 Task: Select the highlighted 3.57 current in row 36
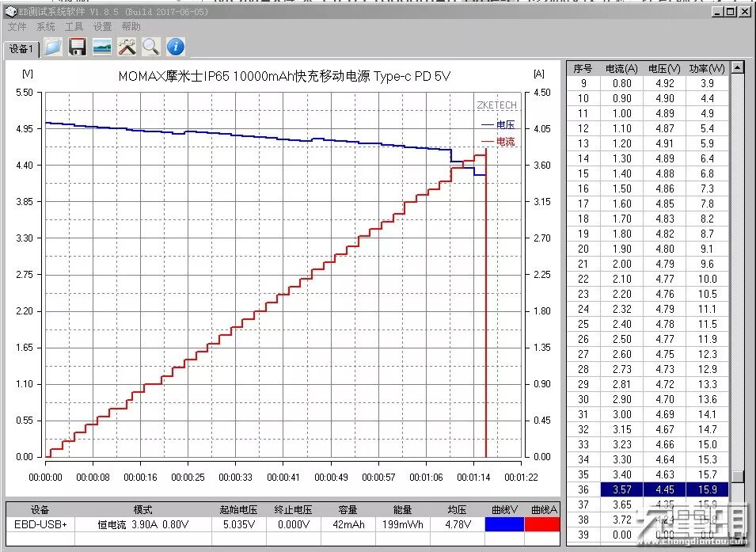pos(621,489)
